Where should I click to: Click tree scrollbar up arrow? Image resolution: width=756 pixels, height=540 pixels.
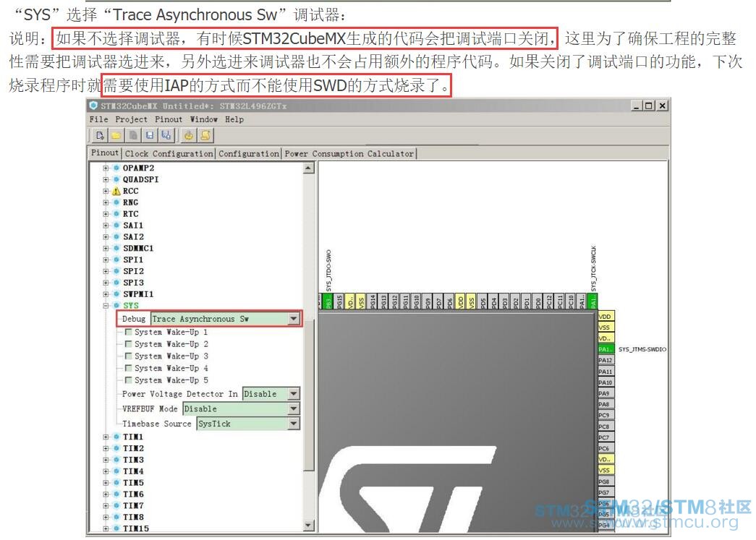[x=309, y=168]
